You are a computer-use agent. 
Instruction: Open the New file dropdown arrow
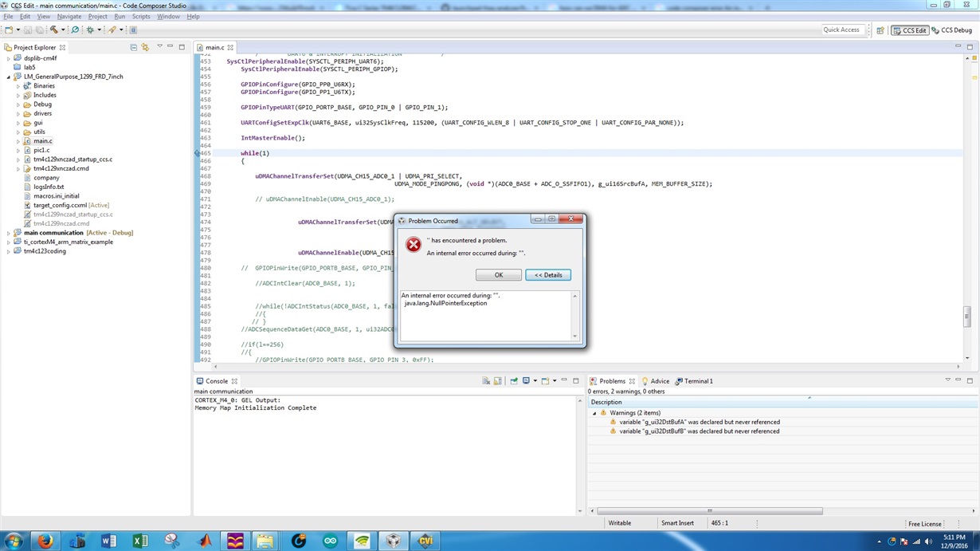18,30
